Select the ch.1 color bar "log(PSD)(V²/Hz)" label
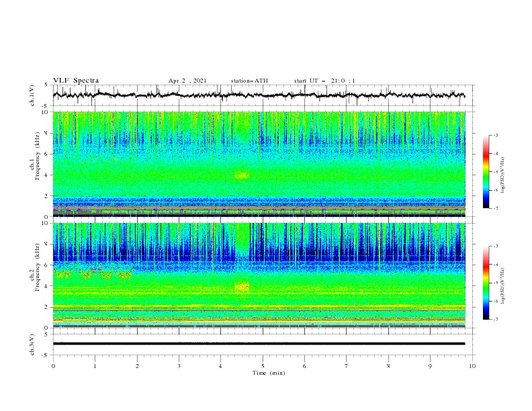 point(503,175)
